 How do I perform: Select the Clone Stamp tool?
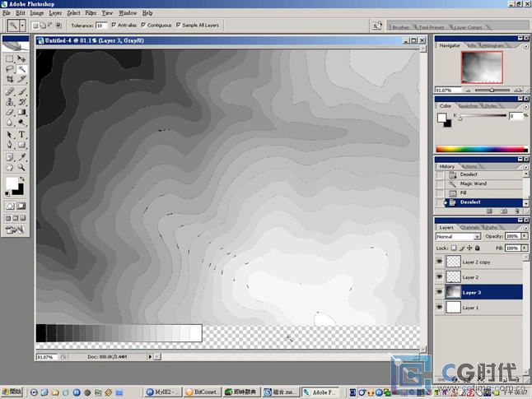click(x=10, y=102)
